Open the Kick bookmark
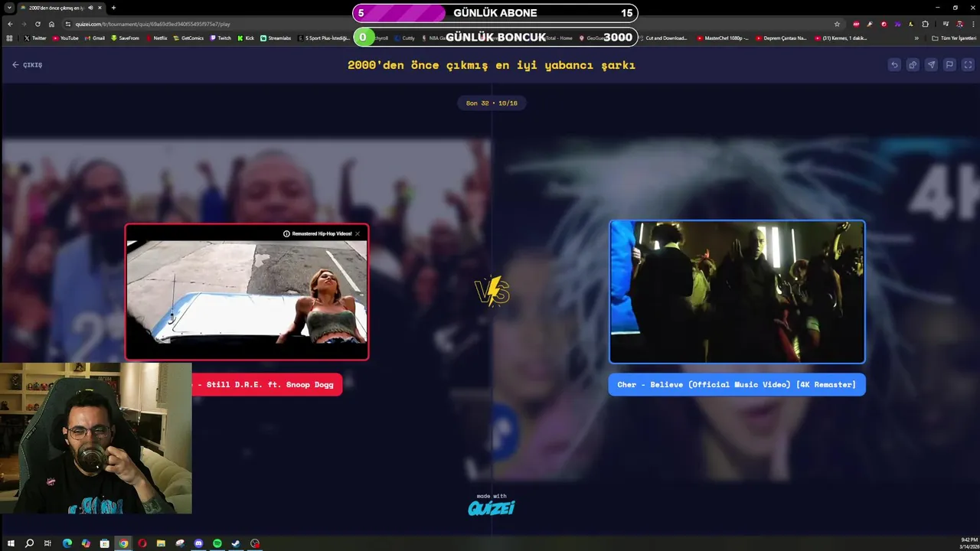The image size is (980, 551). point(246,37)
